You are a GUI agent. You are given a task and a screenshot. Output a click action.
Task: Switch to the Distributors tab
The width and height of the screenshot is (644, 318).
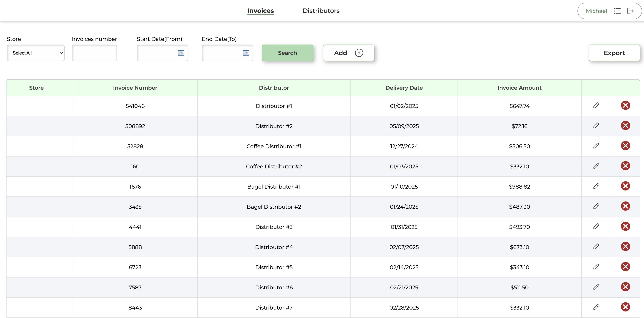tap(321, 11)
